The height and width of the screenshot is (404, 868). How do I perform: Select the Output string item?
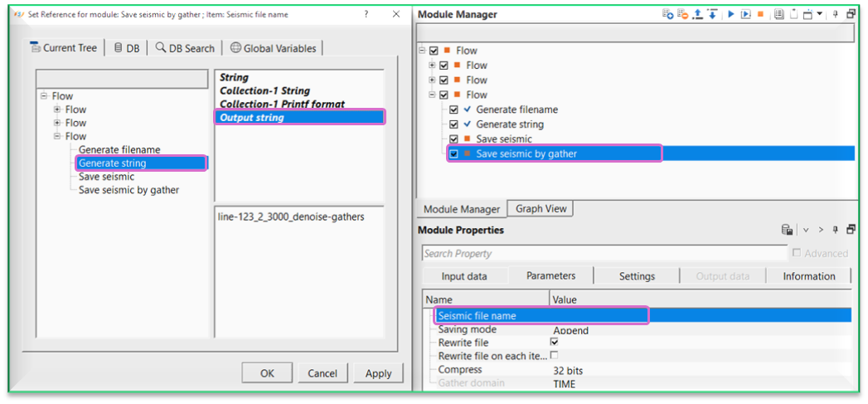pos(299,118)
